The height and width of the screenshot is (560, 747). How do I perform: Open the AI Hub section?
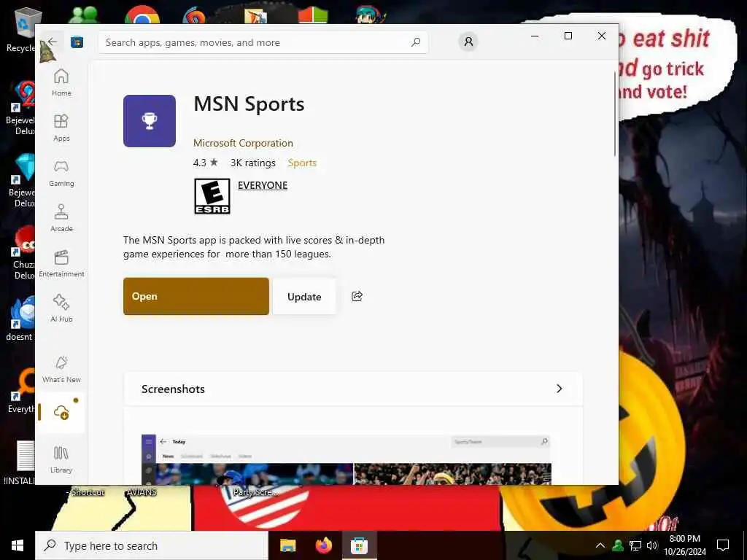61,308
